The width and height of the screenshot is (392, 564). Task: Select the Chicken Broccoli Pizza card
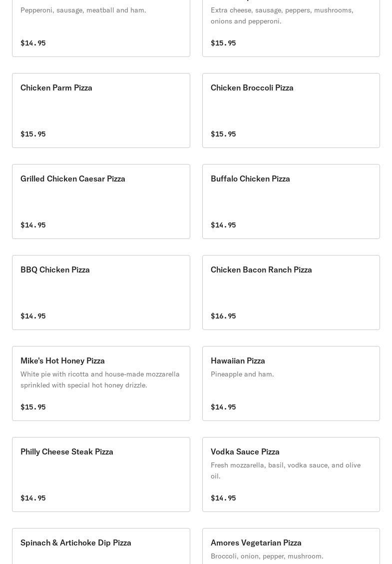coord(291,110)
